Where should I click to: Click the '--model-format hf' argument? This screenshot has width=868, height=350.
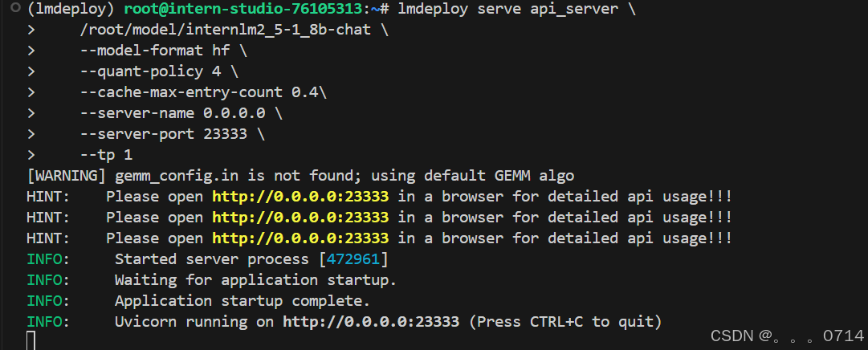click(155, 51)
